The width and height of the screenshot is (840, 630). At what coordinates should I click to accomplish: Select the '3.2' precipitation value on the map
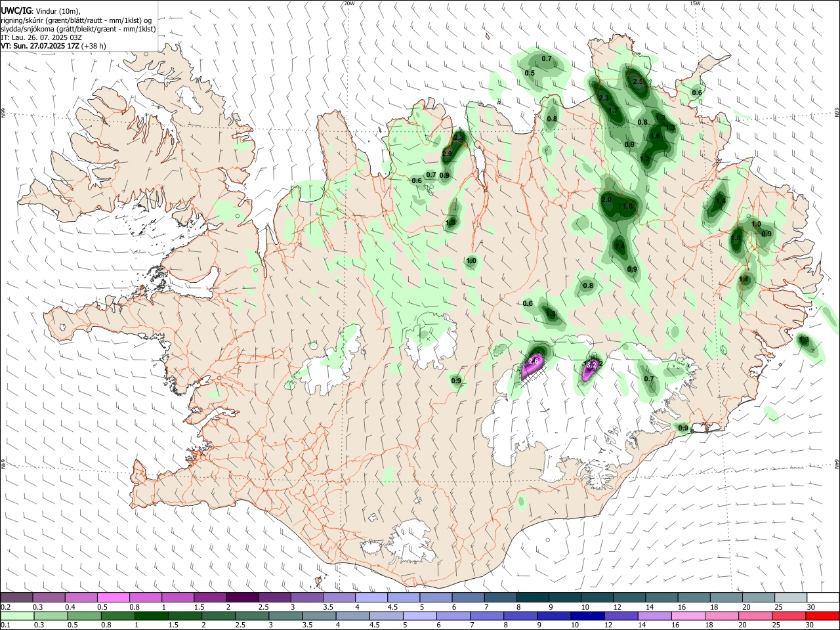(590, 364)
